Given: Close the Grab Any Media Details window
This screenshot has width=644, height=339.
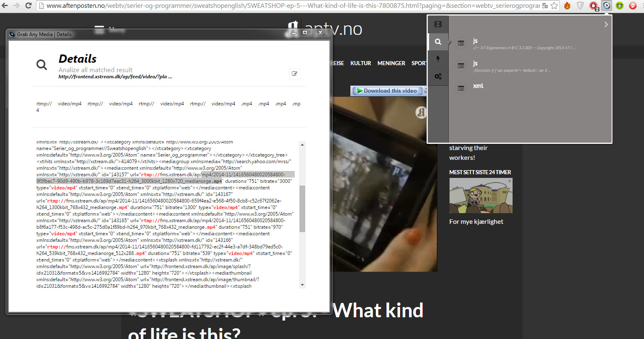Looking at the screenshot, I should pos(320,32).
